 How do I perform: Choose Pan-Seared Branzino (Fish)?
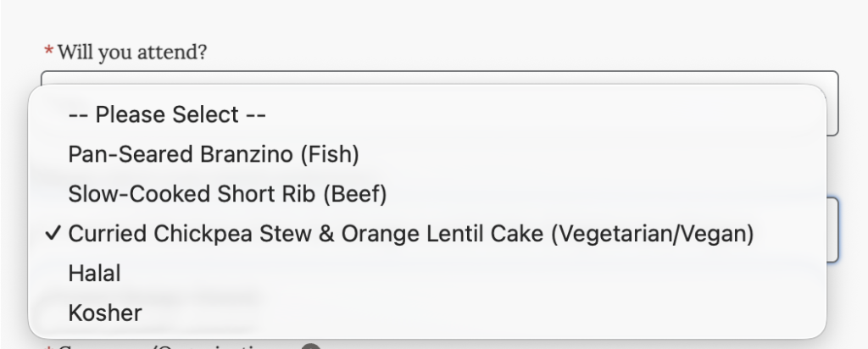pyautogui.click(x=214, y=154)
